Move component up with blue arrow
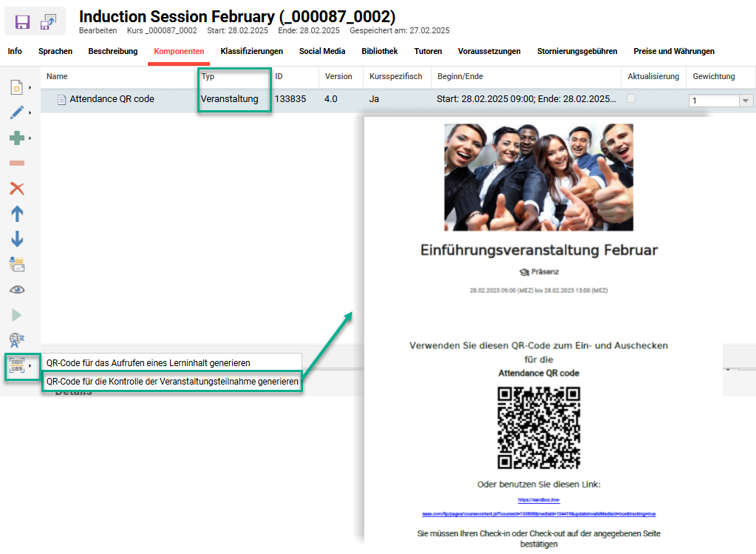 (17, 214)
